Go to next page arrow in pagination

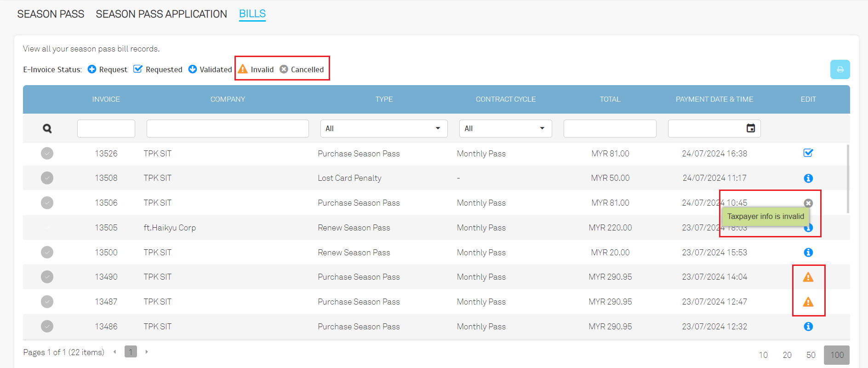point(147,352)
